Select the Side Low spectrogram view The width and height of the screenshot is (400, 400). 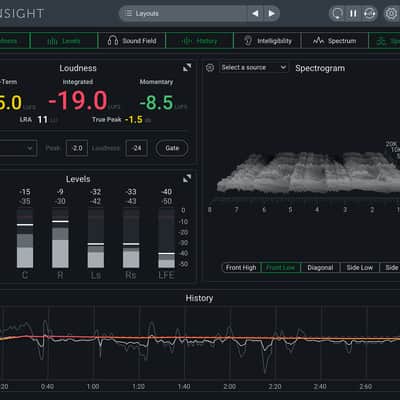[x=359, y=267]
